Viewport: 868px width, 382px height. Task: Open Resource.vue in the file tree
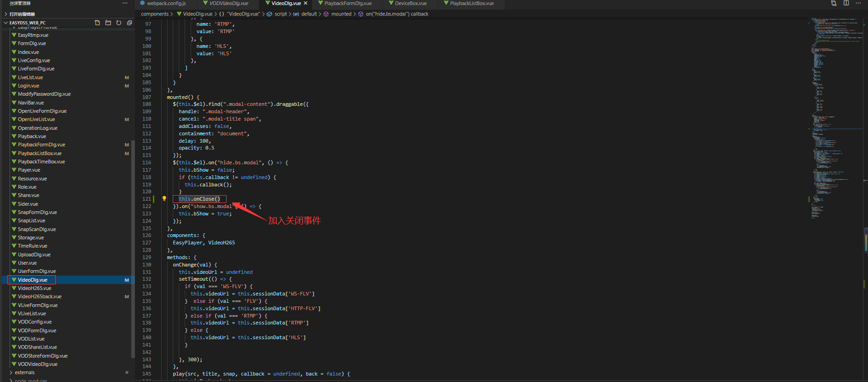(32, 179)
